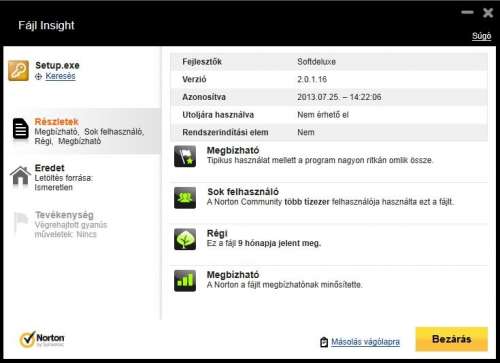This screenshot has height=363, width=500.
Task: Click 'Letöltés forrása: Ismeretlen' text
Action: (64, 183)
